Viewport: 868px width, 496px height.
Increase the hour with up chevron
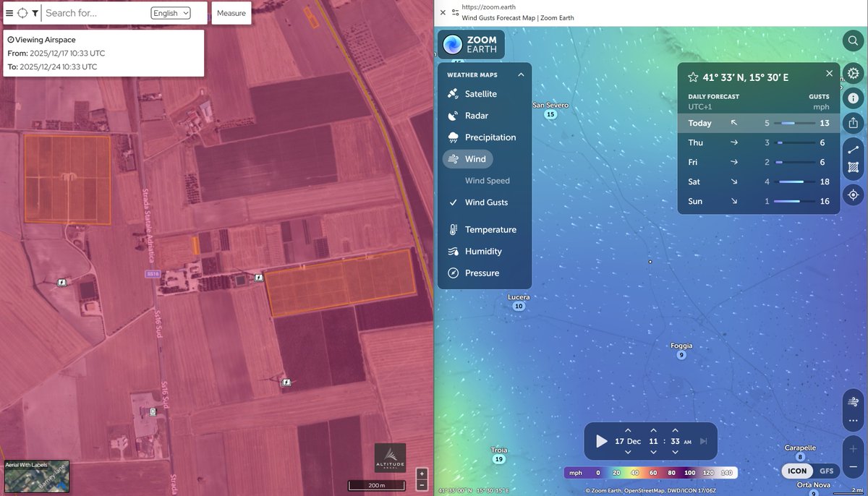653,430
